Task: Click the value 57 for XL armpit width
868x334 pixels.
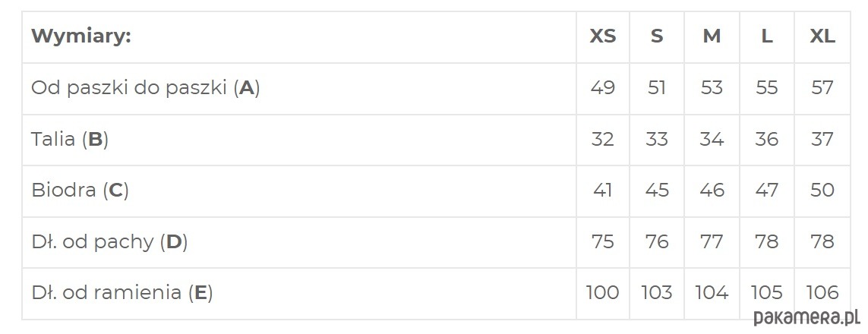Action: pyautogui.click(x=822, y=88)
